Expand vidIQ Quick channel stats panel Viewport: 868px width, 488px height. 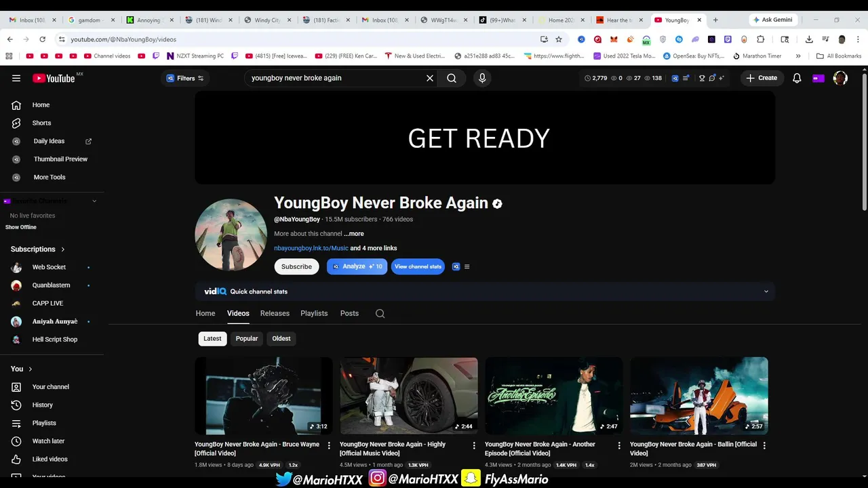[x=766, y=291]
